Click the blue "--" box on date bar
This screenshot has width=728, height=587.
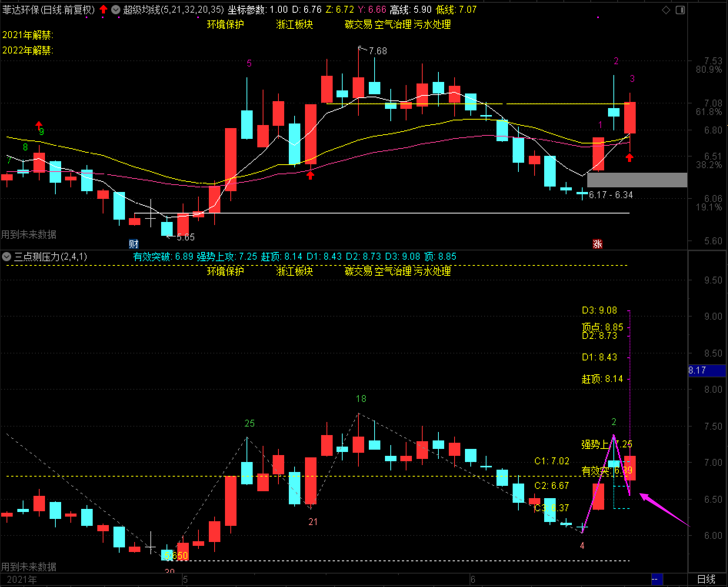pos(657,579)
